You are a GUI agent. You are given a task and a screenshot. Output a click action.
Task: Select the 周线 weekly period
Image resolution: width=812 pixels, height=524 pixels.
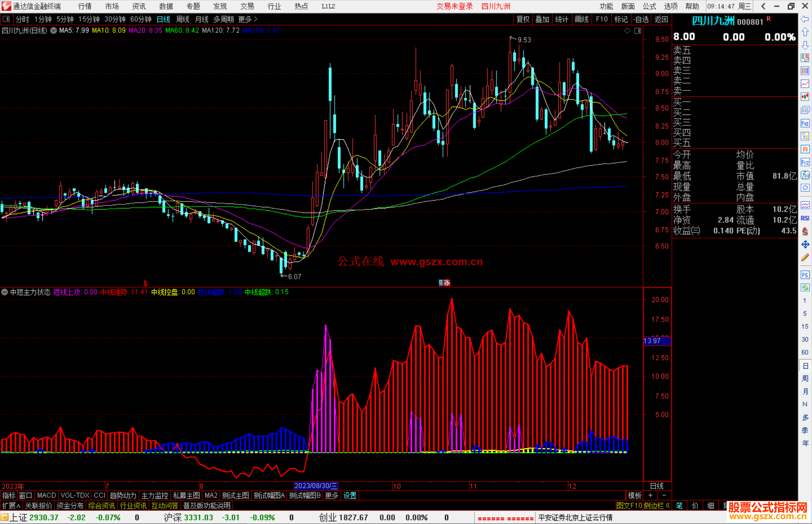point(183,19)
